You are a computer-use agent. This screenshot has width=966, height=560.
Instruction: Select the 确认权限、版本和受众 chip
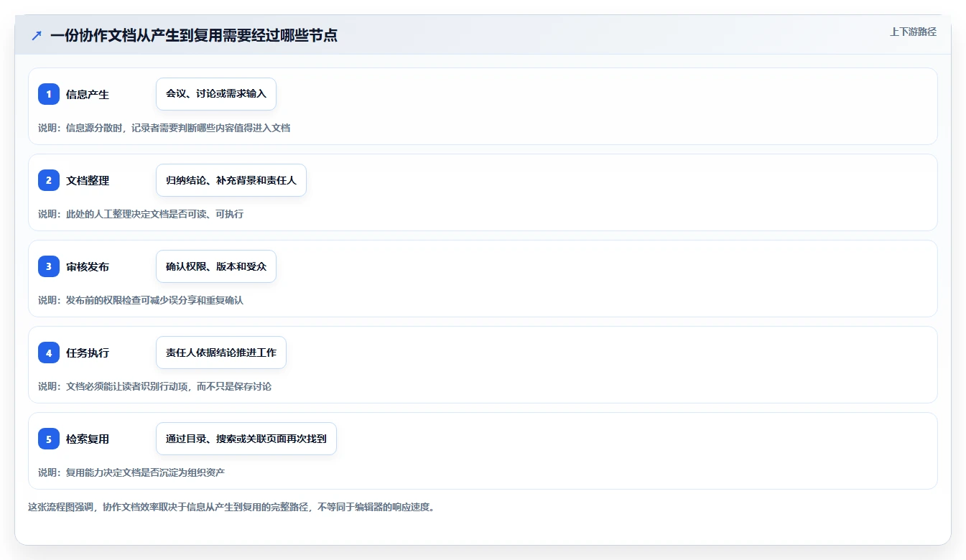[216, 266]
